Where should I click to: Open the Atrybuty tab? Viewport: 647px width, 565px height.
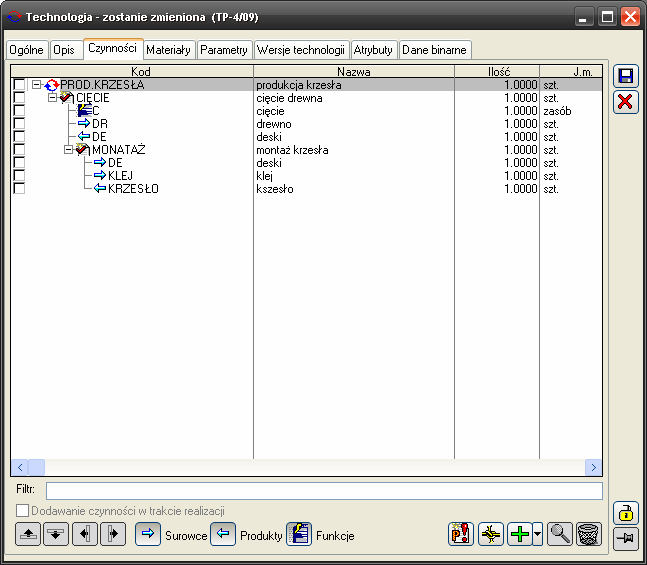point(373,50)
